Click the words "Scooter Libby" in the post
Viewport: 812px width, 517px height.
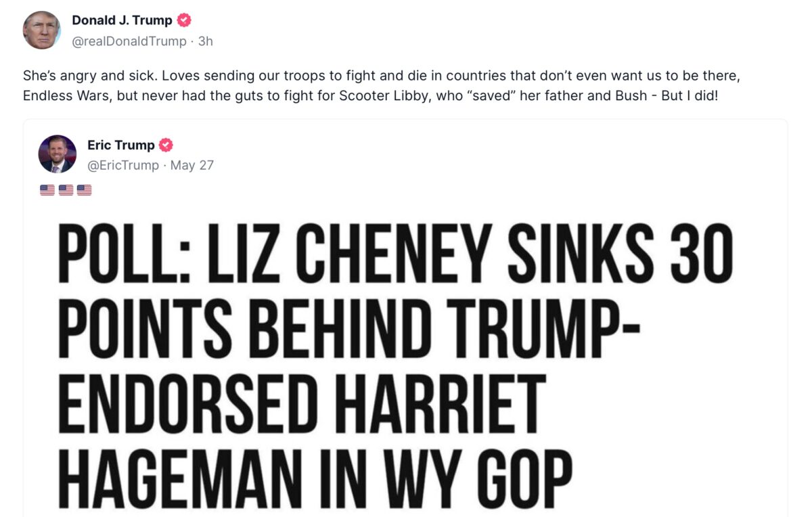click(380, 95)
